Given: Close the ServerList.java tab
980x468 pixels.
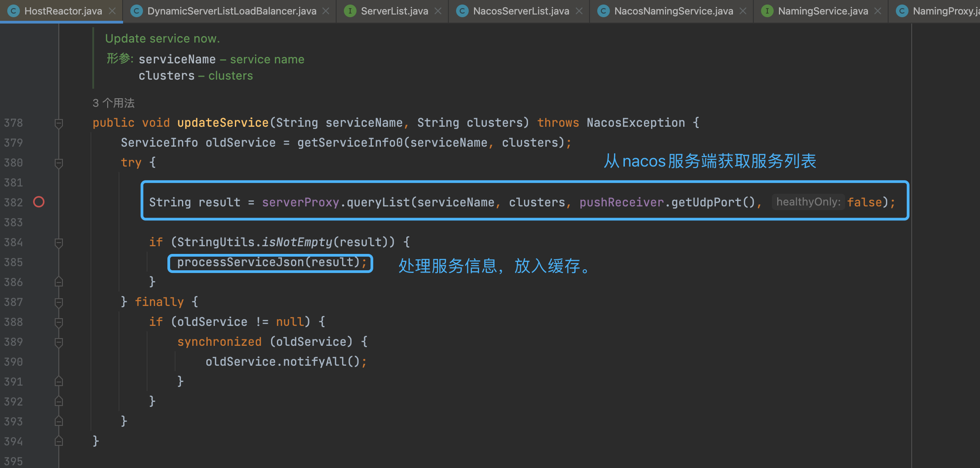Looking at the screenshot, I should pos(438,11).
